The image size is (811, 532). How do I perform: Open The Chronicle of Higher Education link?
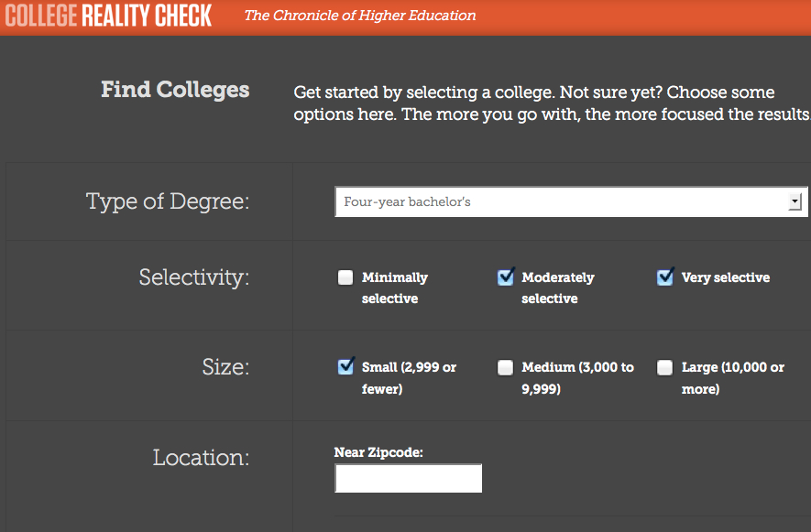(x=360, y=16)
